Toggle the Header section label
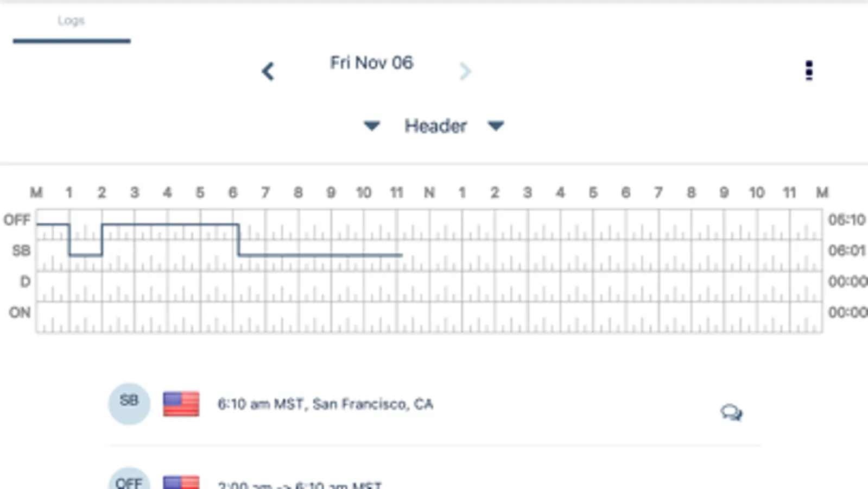This screenshot has height=489, width=868. [435, 126]
